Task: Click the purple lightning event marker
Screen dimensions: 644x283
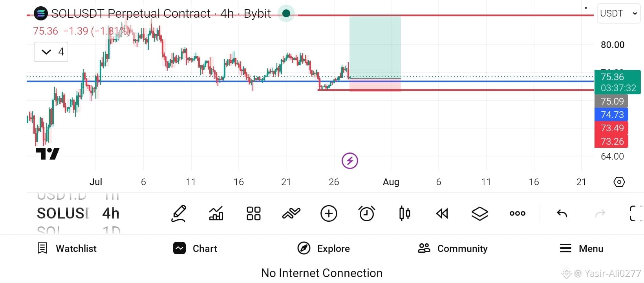Action: click(349, 161)
